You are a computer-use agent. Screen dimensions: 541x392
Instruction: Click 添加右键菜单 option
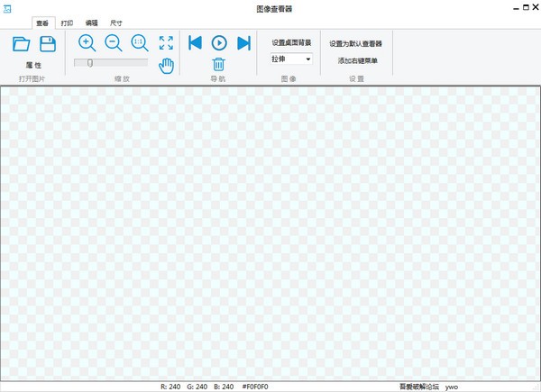[355, 60]
